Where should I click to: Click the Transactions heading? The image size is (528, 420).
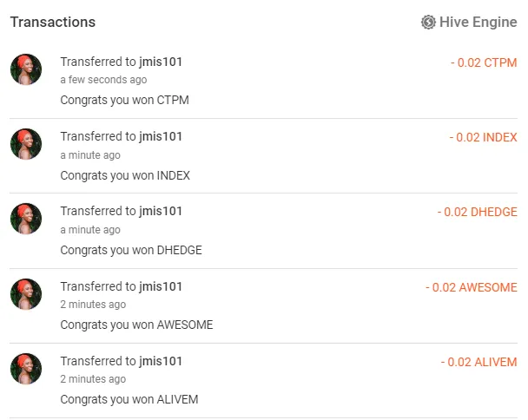53,22
